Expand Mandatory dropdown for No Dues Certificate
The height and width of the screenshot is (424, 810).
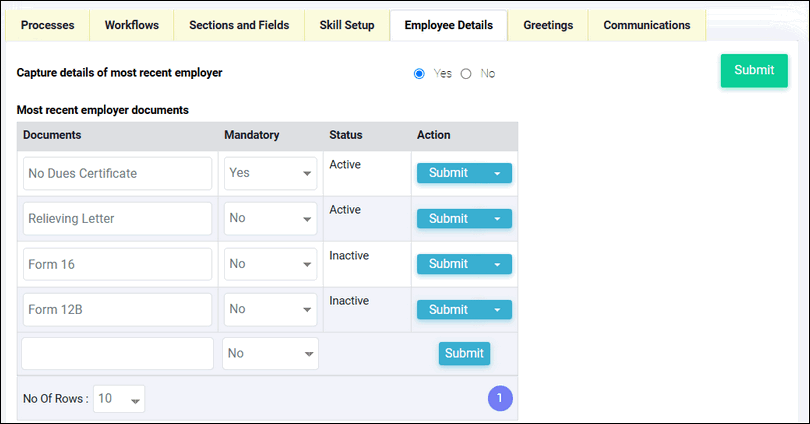coord(270,174)
